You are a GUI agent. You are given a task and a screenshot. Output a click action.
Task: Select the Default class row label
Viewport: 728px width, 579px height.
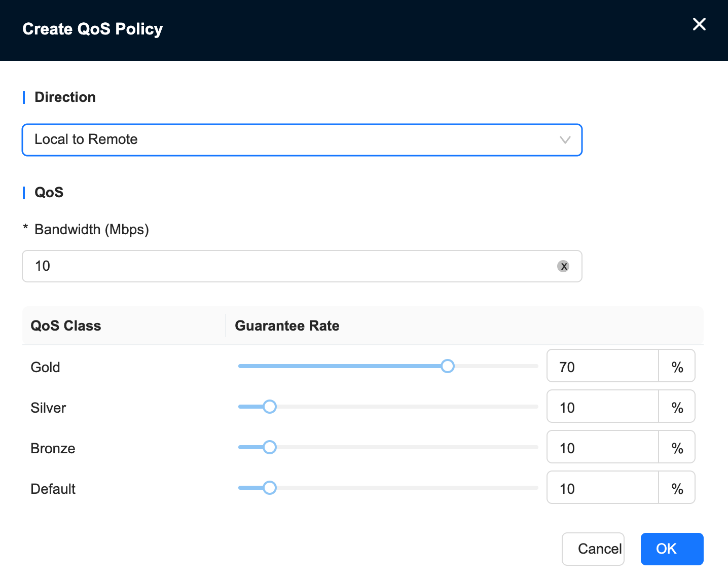coord(53,489)
